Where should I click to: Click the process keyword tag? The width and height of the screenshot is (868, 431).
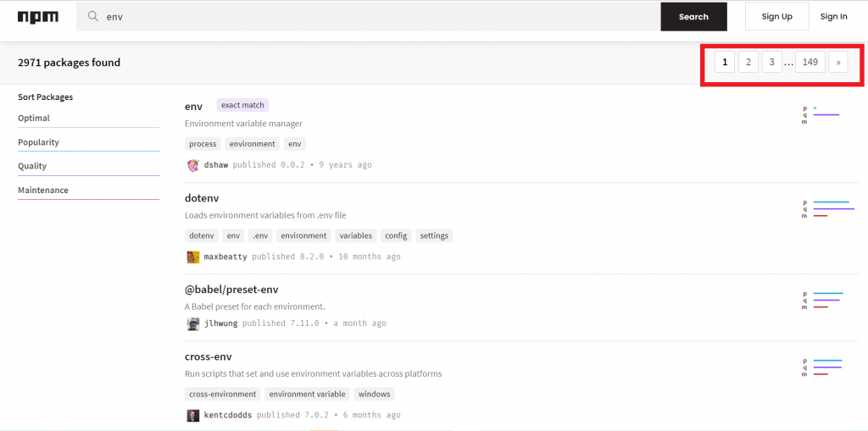(x=203, y=144)
